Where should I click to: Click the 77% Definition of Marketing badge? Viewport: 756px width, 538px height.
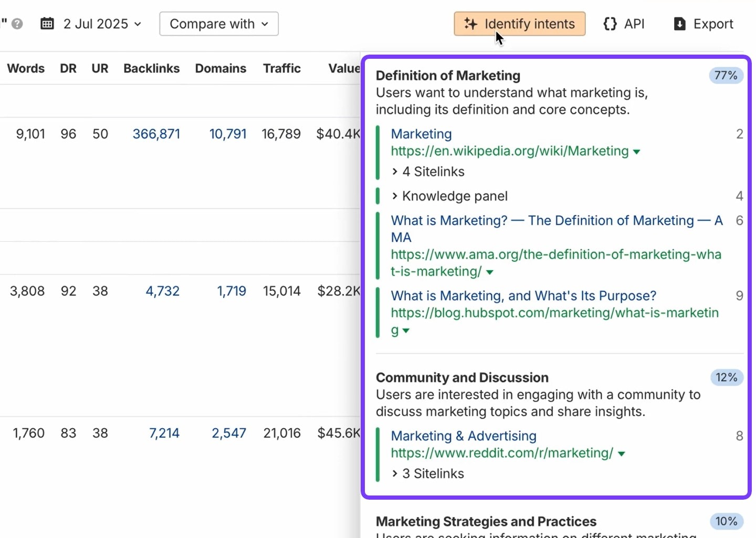click(x=726, y=76)
